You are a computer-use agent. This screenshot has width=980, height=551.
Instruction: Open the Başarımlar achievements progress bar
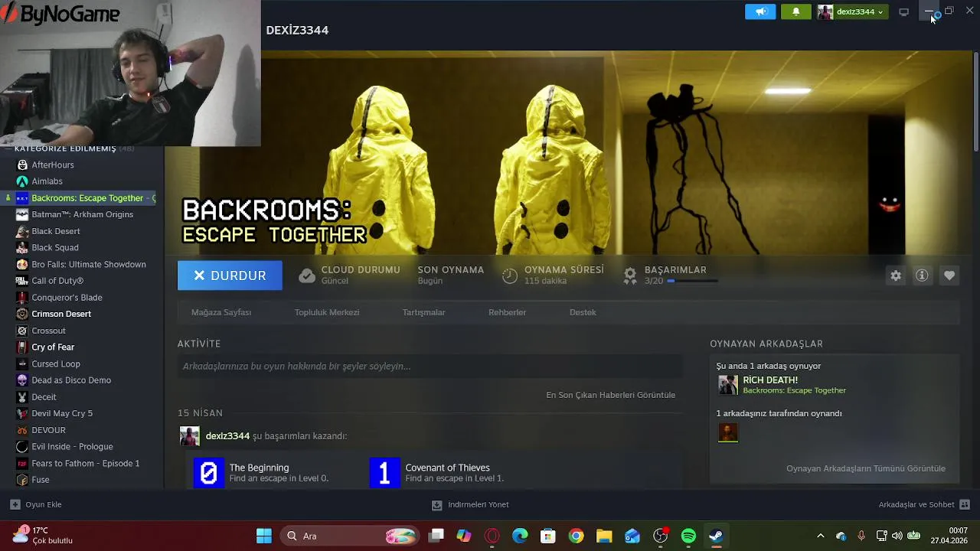point(692,281)
